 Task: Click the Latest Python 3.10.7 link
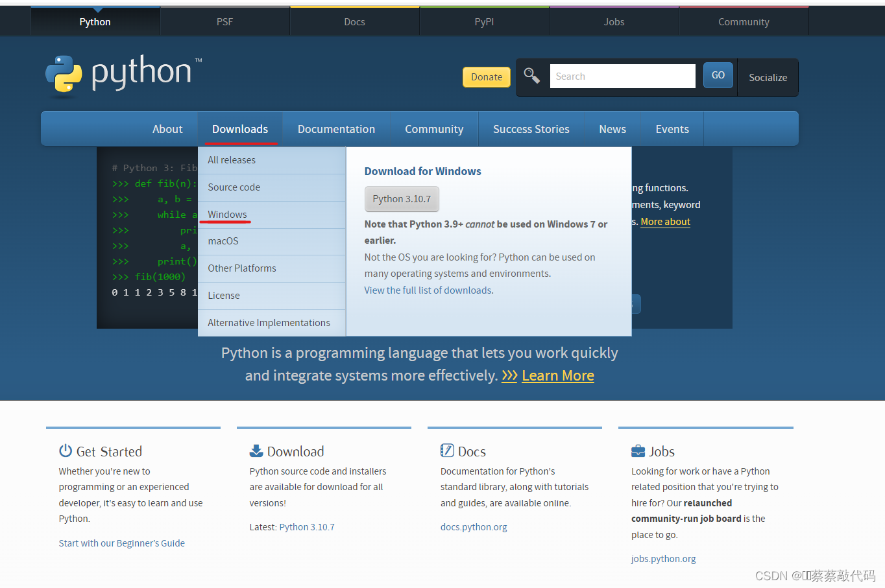pyautogui.click(x=307, y=527)
